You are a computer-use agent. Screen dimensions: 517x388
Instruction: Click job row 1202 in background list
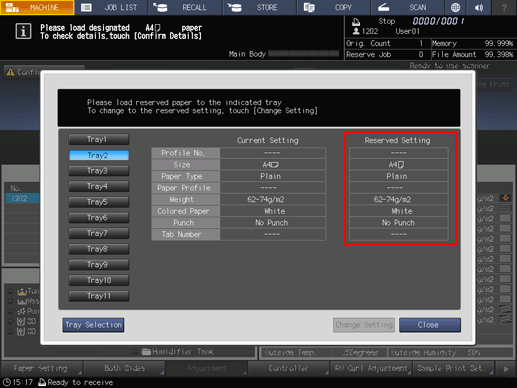[22, 199]
